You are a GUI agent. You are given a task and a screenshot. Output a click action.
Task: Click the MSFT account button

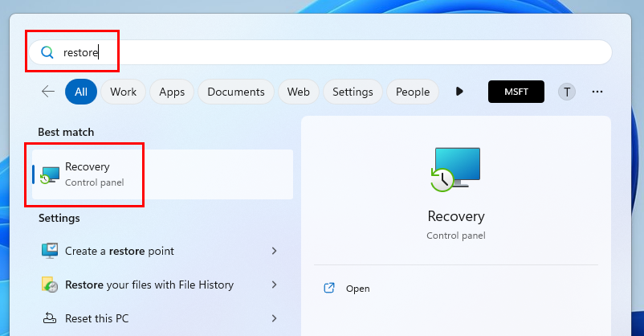[x=516, y=92]
